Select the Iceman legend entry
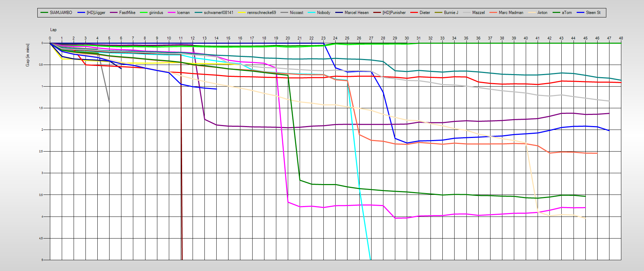 click(183, 13)
